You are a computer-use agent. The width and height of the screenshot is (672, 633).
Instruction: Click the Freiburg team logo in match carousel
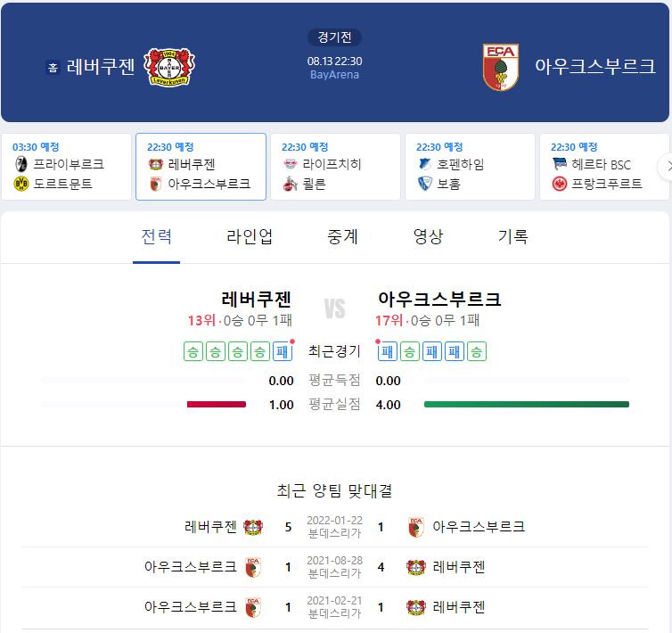pos(20,164)
